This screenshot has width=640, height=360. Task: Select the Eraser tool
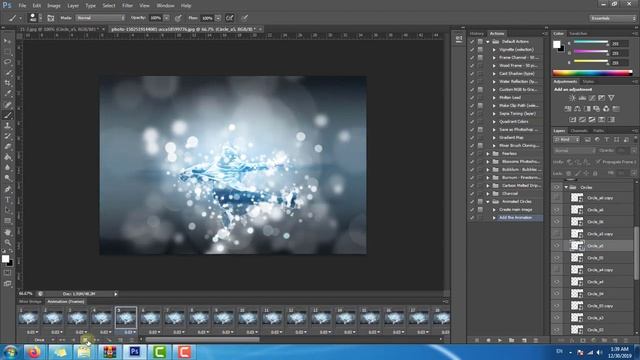click(7, 147)
